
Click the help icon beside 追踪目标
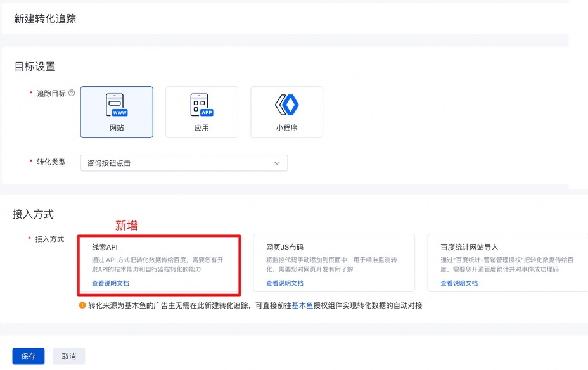click(72, 93)
